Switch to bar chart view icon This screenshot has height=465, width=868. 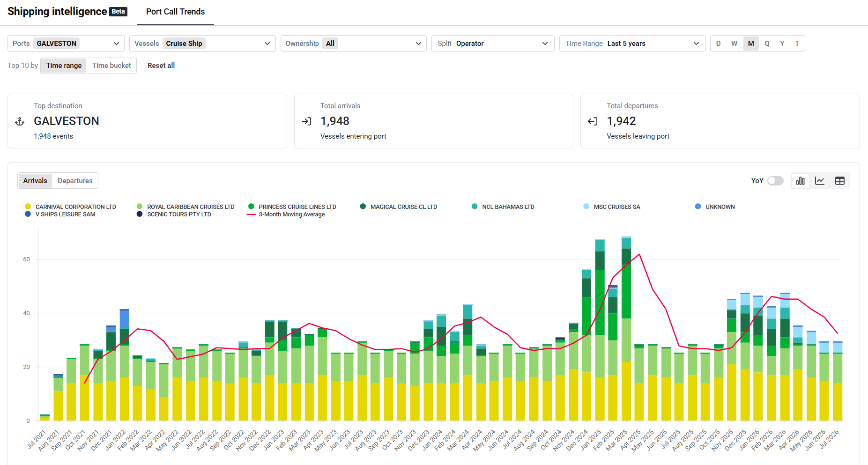point(801,181)
